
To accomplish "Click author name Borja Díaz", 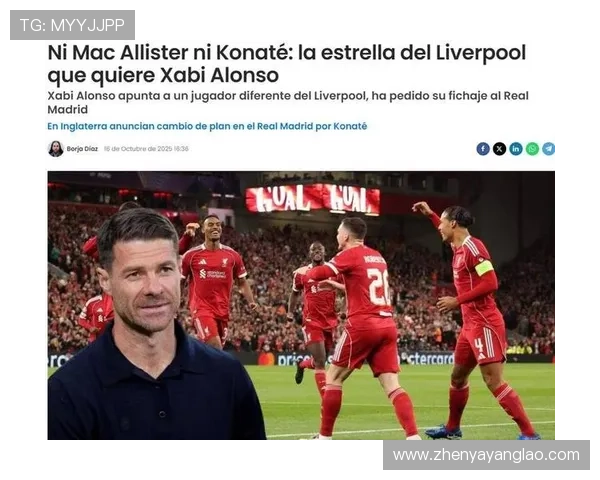I will 82,149.
